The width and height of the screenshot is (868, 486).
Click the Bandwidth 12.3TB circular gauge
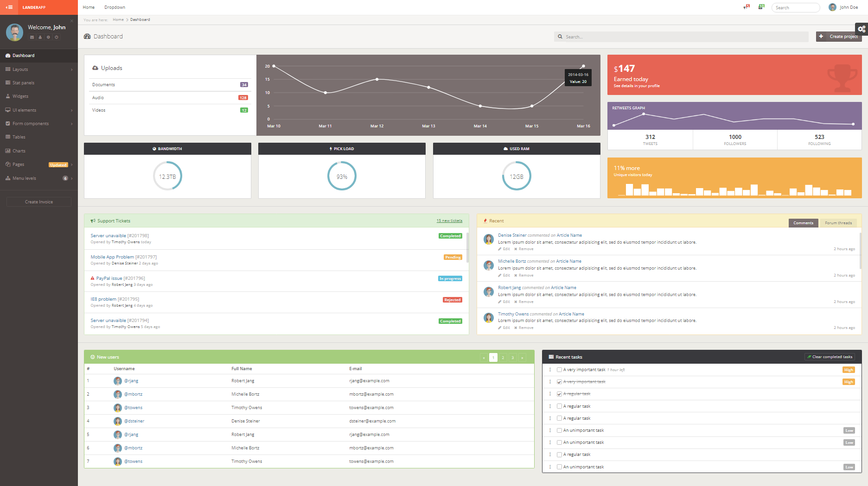[167, 176]
